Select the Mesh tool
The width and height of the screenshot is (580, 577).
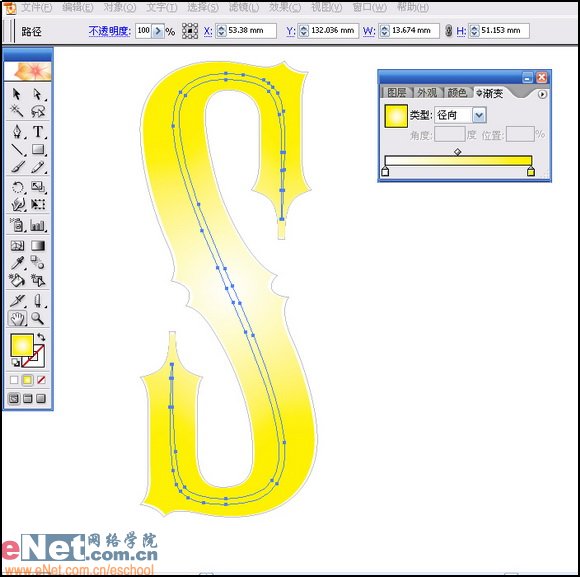click(x=17, y=246)
